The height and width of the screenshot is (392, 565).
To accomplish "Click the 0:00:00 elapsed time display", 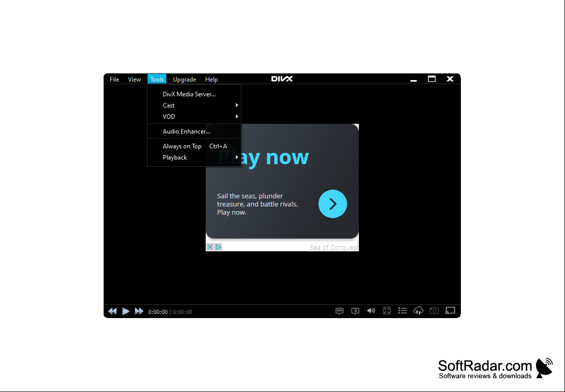I will click(158, 312).
